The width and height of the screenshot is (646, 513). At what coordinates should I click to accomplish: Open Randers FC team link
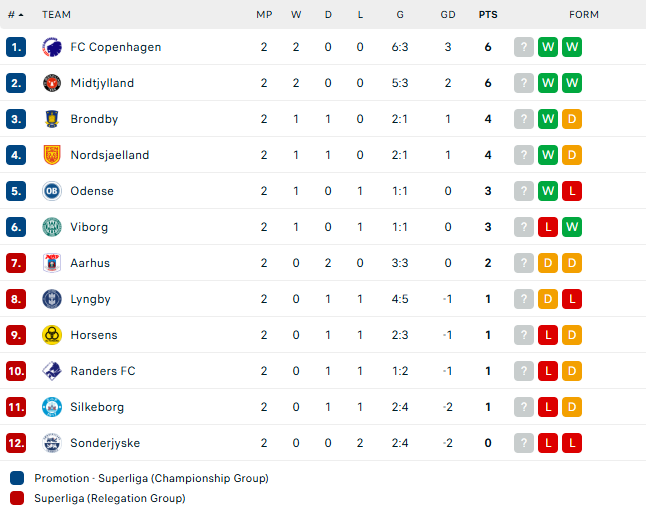coord(103,371)
